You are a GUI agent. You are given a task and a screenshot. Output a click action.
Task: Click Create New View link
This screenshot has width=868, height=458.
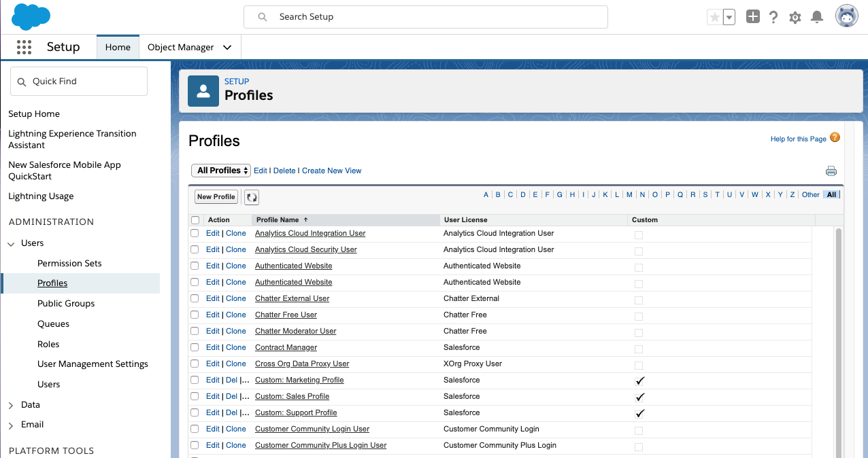(332, 171)
